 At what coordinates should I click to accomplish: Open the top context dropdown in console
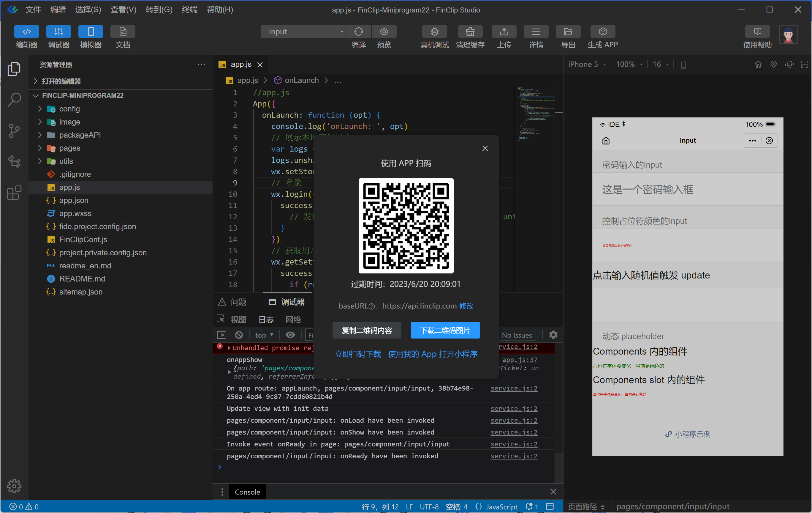[264, 335]
